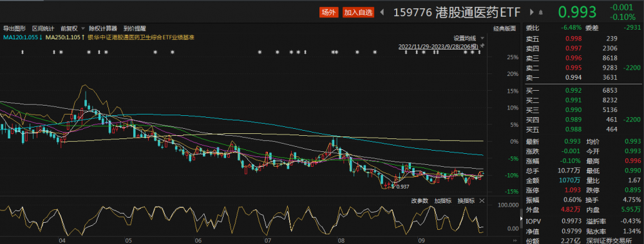The width and height of the screenshot is (644, 244).
Task: Toggle the 场外 off-exchange button
Action: pos(328,12)
